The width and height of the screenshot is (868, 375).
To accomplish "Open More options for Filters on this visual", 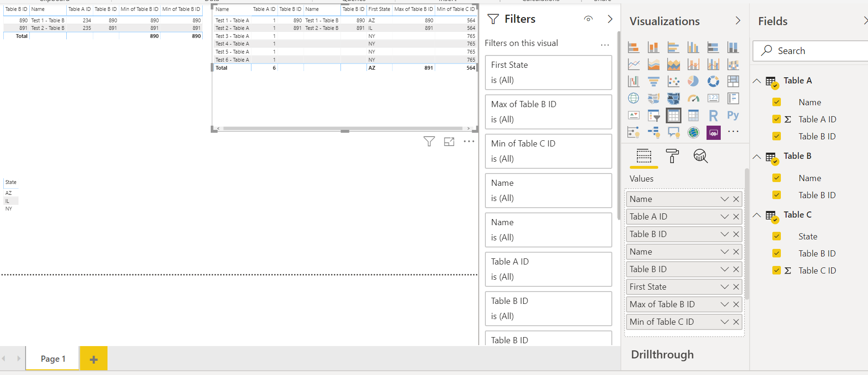I will [x=605, y=45].
